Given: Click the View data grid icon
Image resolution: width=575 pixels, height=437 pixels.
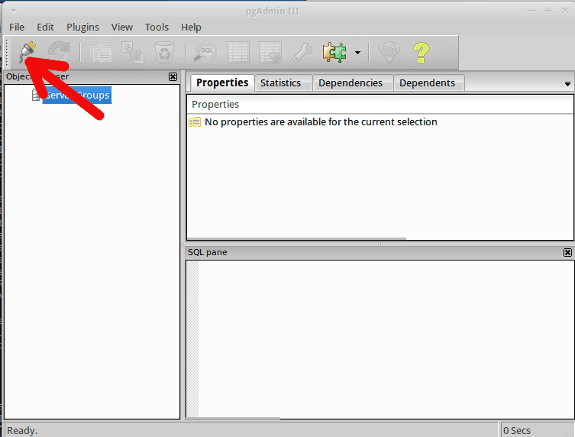Looking at the screenshot, I should tap(238, 52).
